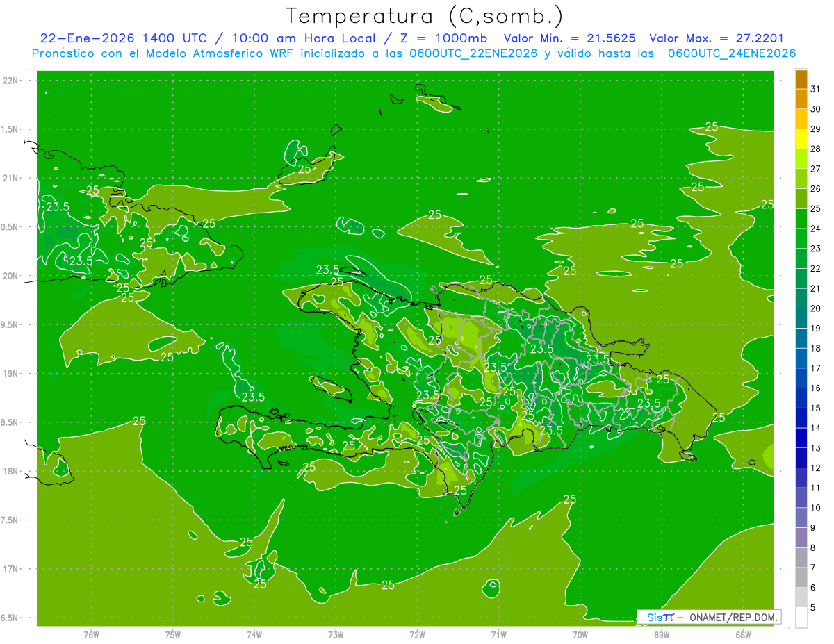834x644 pixels.
Task: Click the 72W longitude axis label
Action: click(x=417, y=635)
